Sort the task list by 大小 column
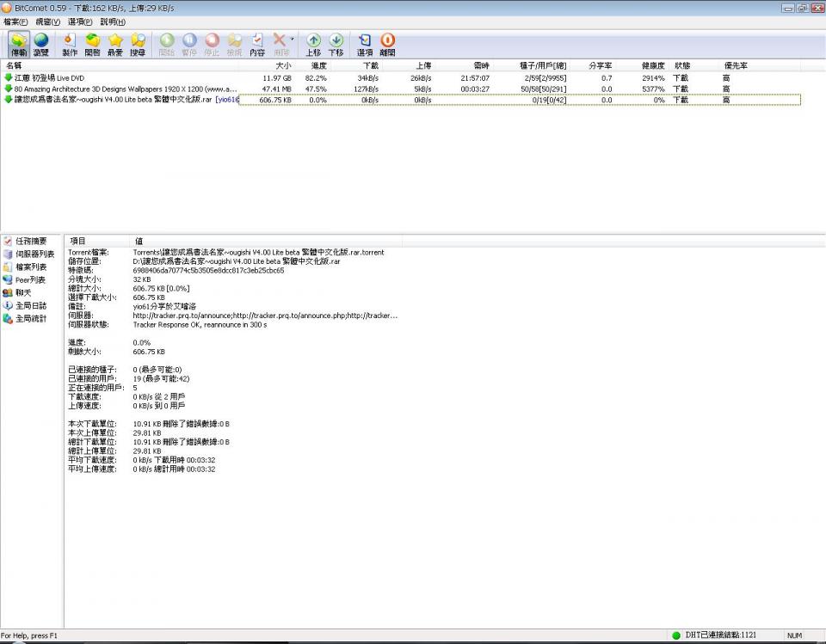 coord(282,65)
